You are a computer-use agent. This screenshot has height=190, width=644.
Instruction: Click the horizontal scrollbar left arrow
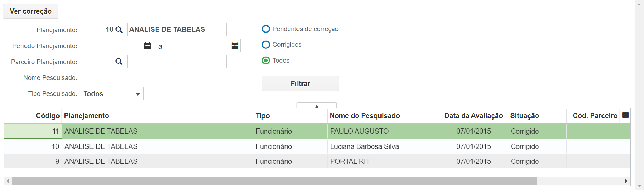[8, 181]
